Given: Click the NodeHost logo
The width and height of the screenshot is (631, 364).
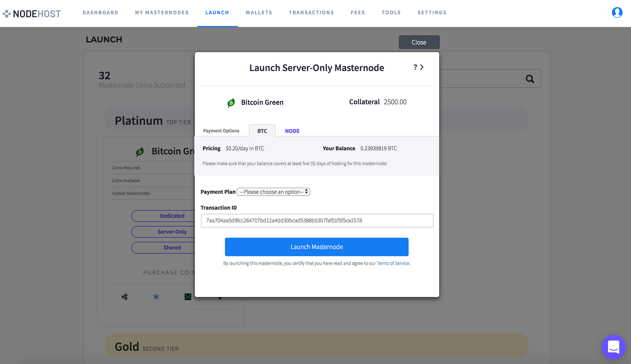Looking at the screenshot, I should 32,14.
